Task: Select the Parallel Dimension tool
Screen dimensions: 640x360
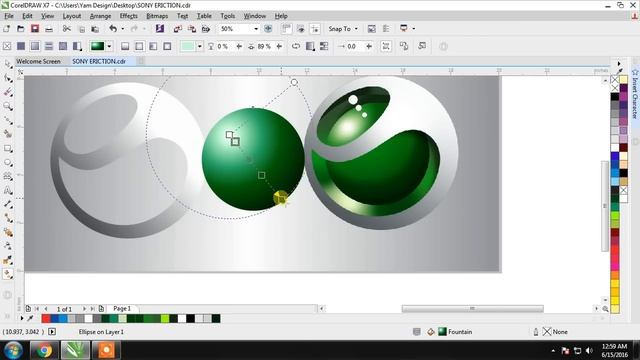Action: coord(8,204)
